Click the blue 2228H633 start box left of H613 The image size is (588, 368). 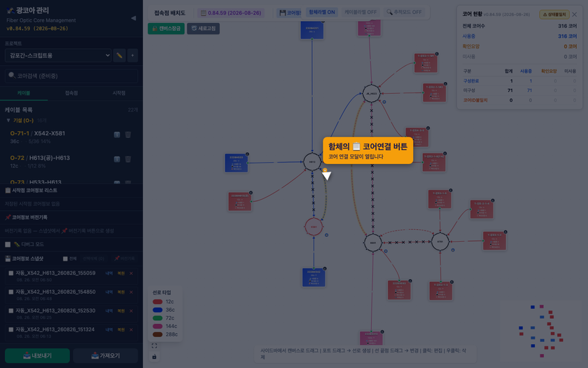(x=237, y=163)
